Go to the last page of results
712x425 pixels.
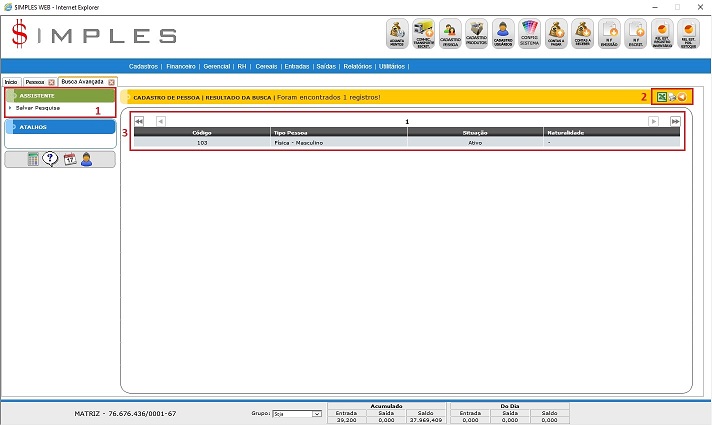676,121
